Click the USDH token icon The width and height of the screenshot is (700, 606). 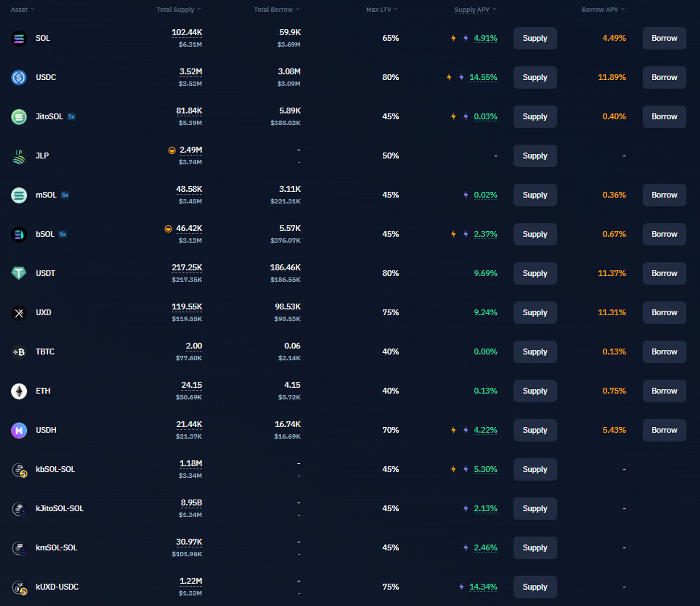click(19, 431)
